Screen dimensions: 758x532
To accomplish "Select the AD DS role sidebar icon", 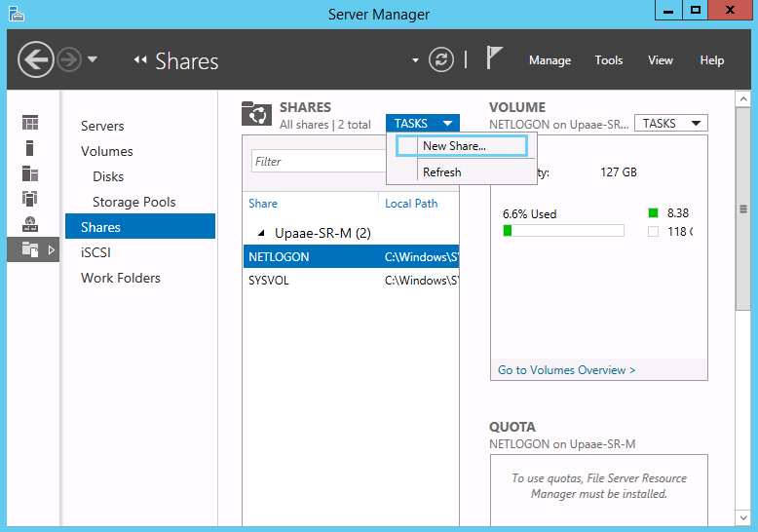I will point(30,199).
